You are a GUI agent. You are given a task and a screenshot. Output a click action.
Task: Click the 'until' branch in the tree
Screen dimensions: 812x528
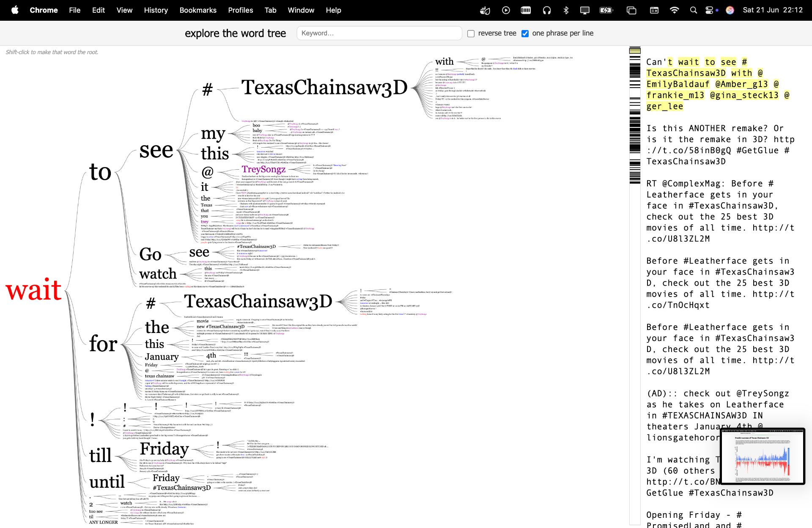coord(107,482)
